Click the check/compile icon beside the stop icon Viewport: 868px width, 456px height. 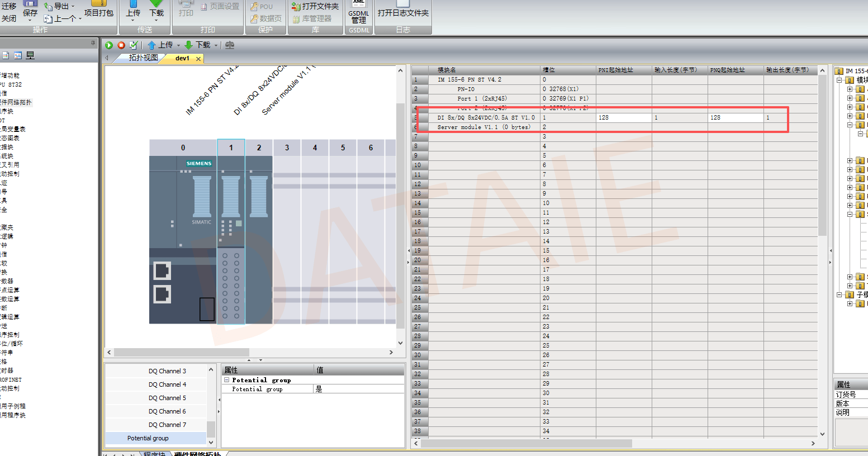pos(134,45)
